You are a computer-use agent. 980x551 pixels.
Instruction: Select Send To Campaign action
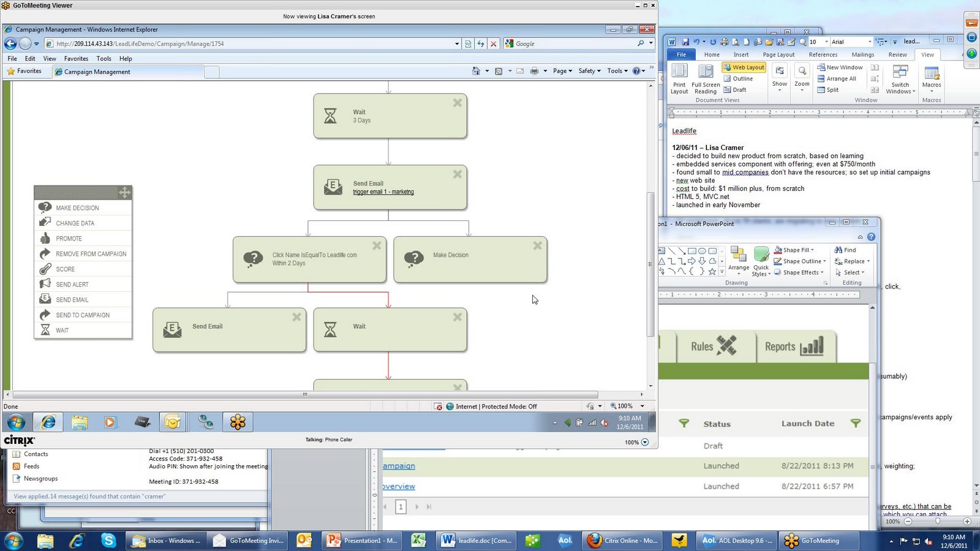83,315
